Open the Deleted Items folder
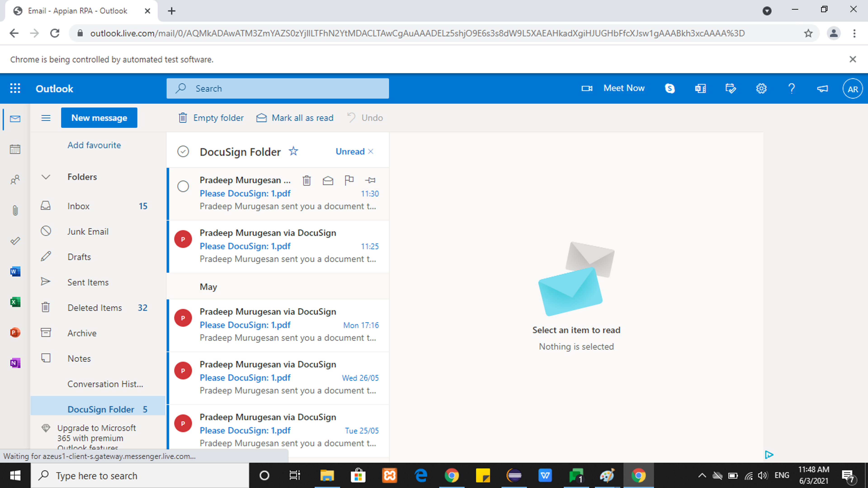This screenshot has width=868, height=488. [98, 308]
